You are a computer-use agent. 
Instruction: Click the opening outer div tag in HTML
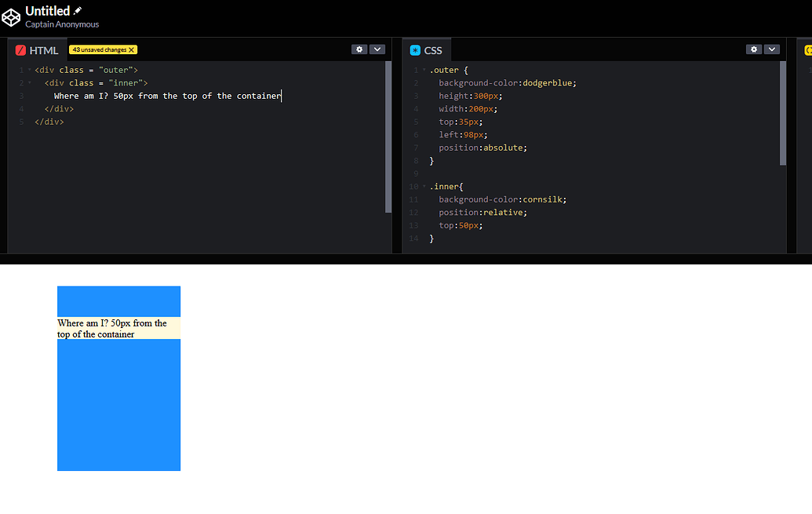tap(86, 70)
